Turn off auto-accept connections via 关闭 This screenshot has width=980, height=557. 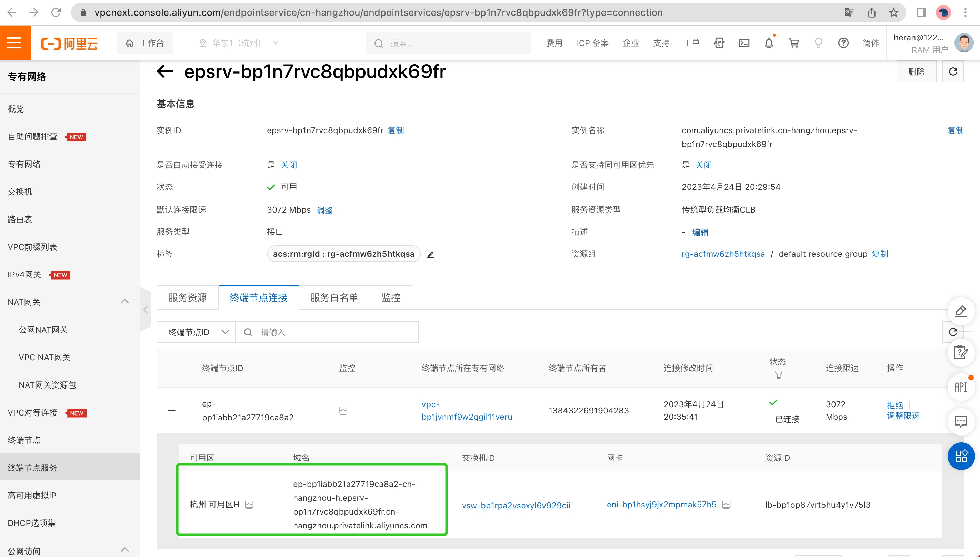289,165
